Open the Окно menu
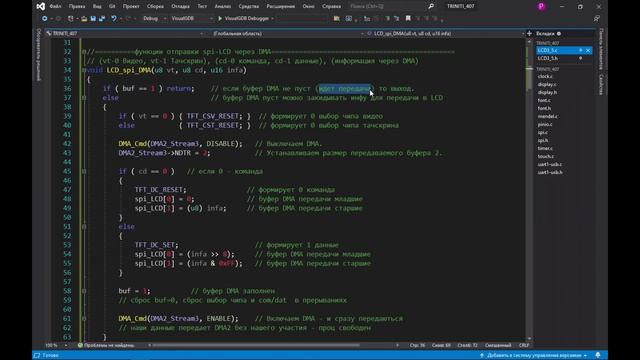Viewport: 640px width, 360px height. (x=309, y=7)
